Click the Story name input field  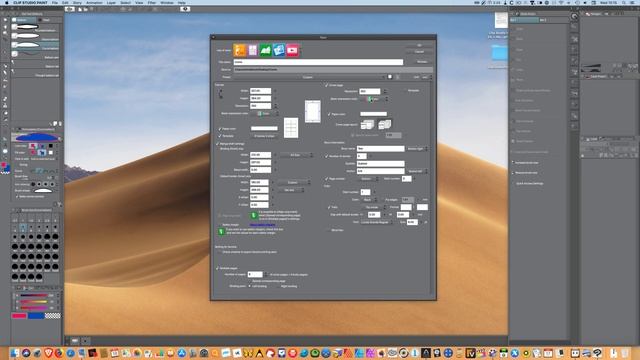click(x=380, y=149)
